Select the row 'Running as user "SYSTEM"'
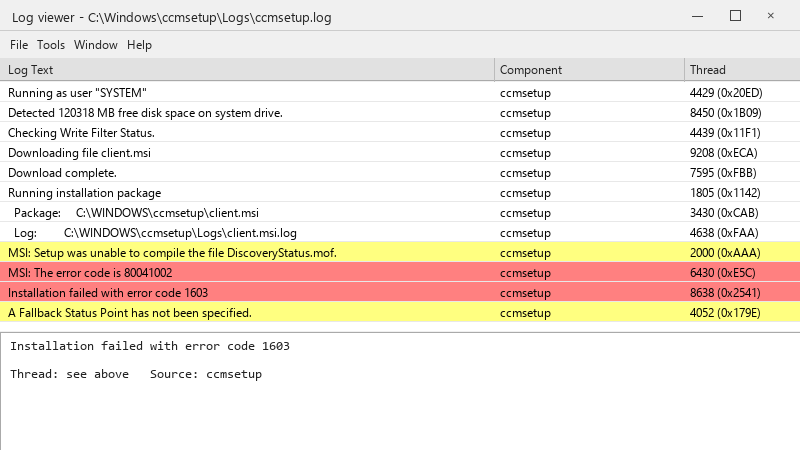Screen dimensions: 800x450 coord(400,93)
